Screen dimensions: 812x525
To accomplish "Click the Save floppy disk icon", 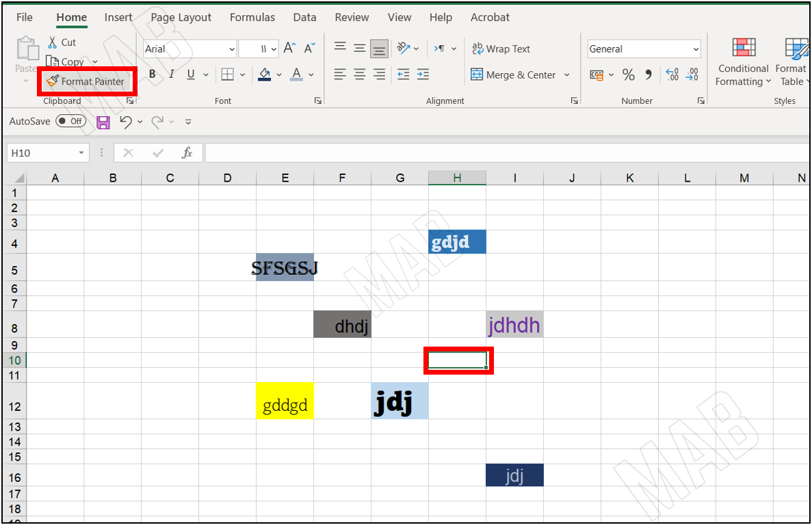I will pyautogui.click(x=103, y=122).
